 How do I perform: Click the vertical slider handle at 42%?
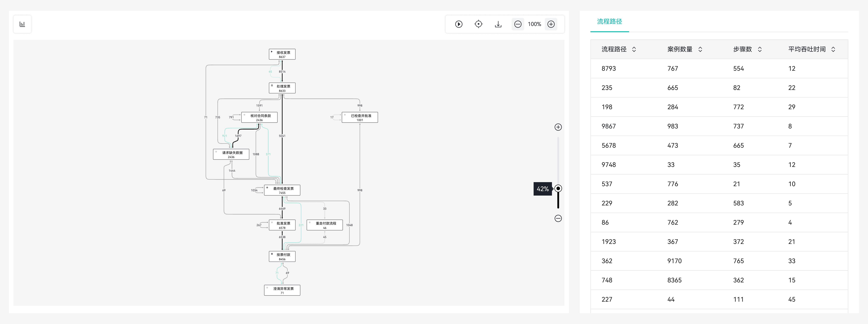(x=558, y=189)
